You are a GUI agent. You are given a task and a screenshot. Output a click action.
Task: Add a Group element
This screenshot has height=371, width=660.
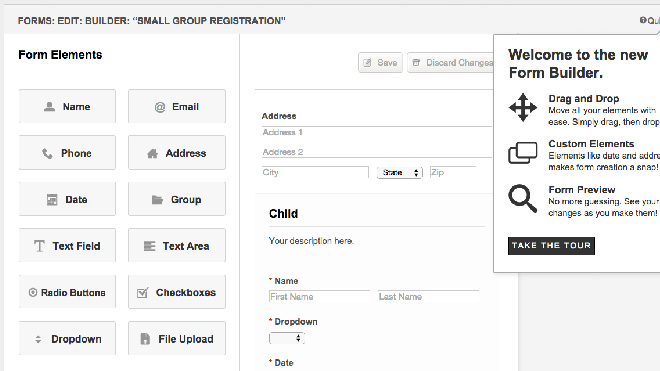coord(177,199)
